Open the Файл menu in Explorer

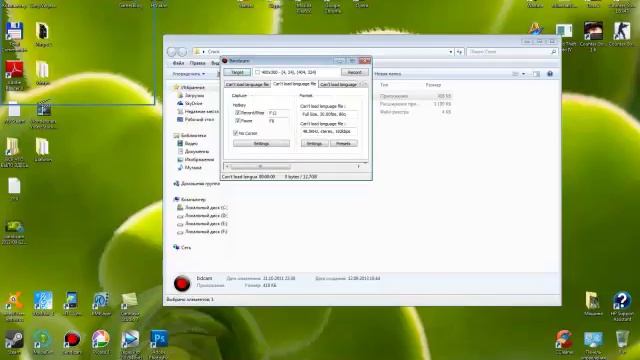pos(178,63)
